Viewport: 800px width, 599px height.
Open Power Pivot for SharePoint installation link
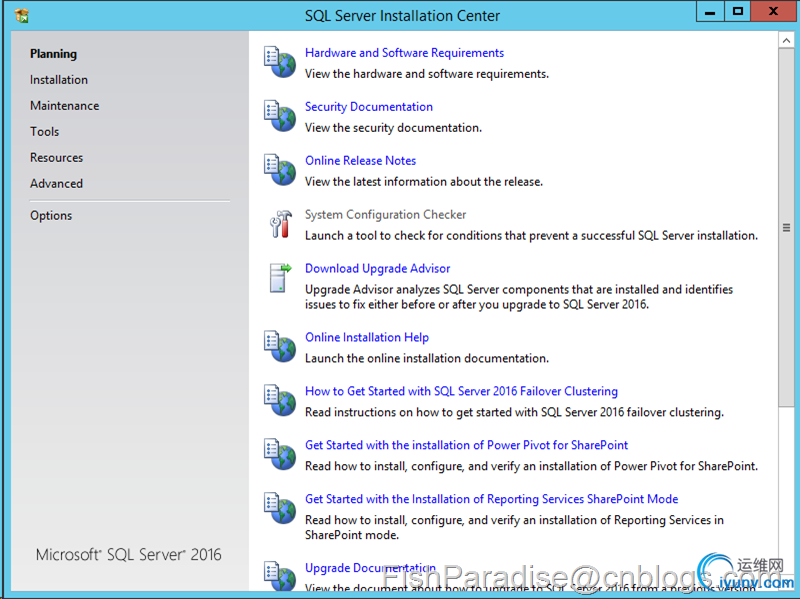(x=466, y=445)
